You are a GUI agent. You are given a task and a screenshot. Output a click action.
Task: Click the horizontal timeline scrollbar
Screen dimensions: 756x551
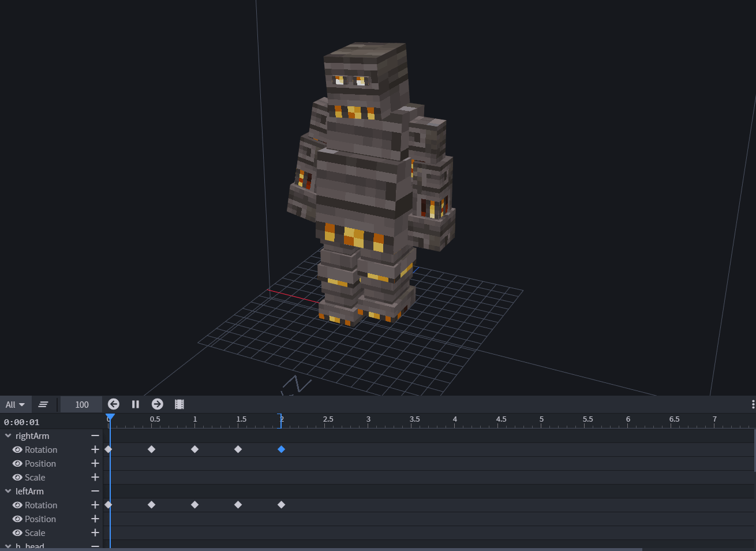(321, 549)
